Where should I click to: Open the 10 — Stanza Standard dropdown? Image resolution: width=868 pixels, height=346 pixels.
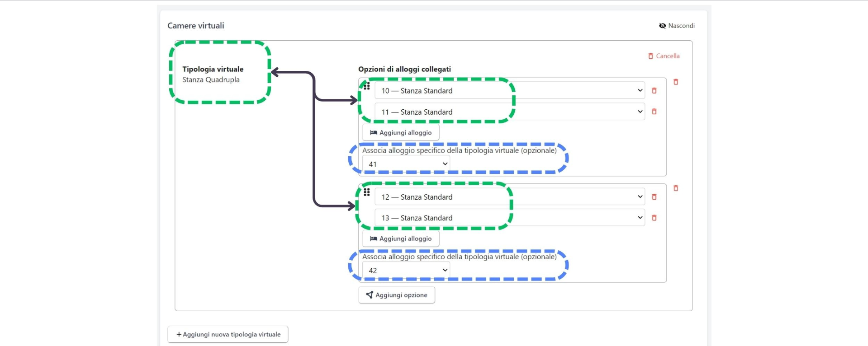(509, 91)
